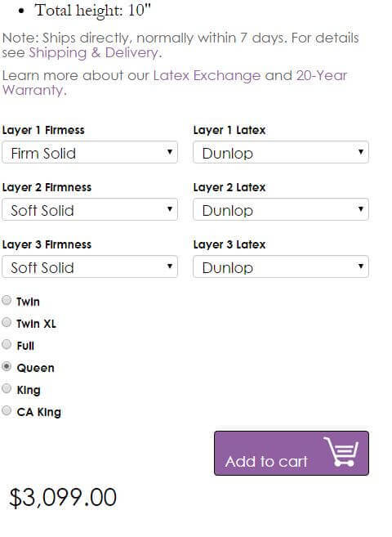The width and height of the screenshot is (392, 537).
Task: Click the Add to cart button
Action: 292,453
